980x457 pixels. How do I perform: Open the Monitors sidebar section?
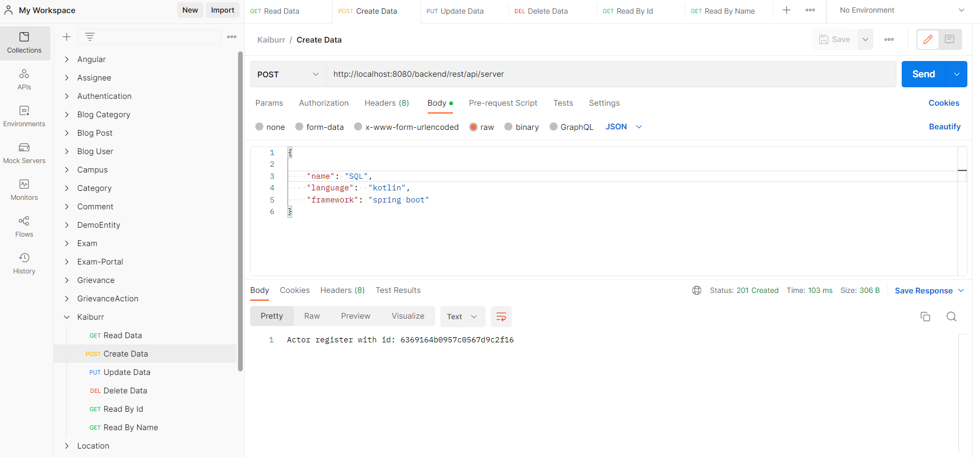[x=24, y=190]
